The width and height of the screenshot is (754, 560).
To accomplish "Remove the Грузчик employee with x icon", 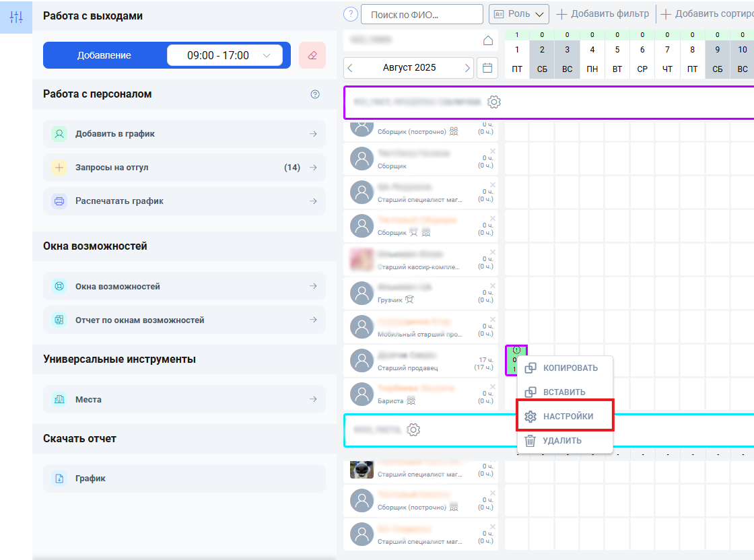I will (492, 286).
